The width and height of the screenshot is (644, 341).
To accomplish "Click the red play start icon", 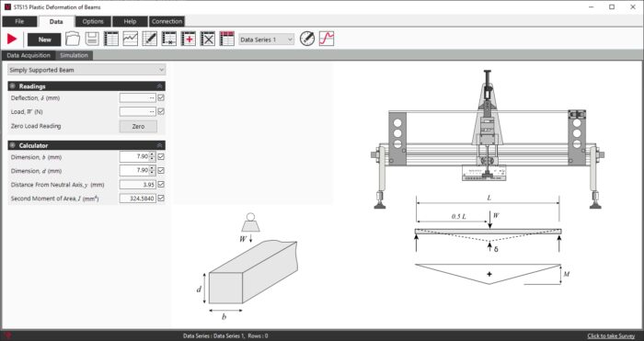I will [12, 40].
